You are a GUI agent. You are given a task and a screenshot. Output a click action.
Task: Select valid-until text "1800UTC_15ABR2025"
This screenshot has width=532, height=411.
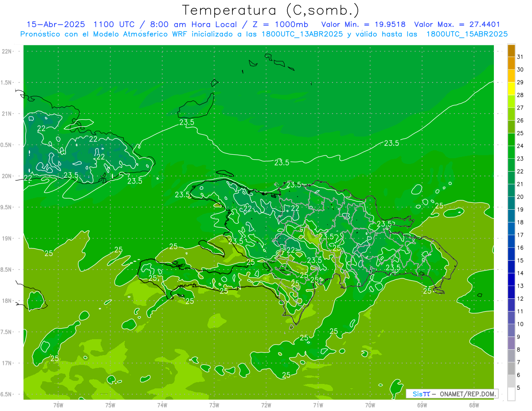coord(466,34)
